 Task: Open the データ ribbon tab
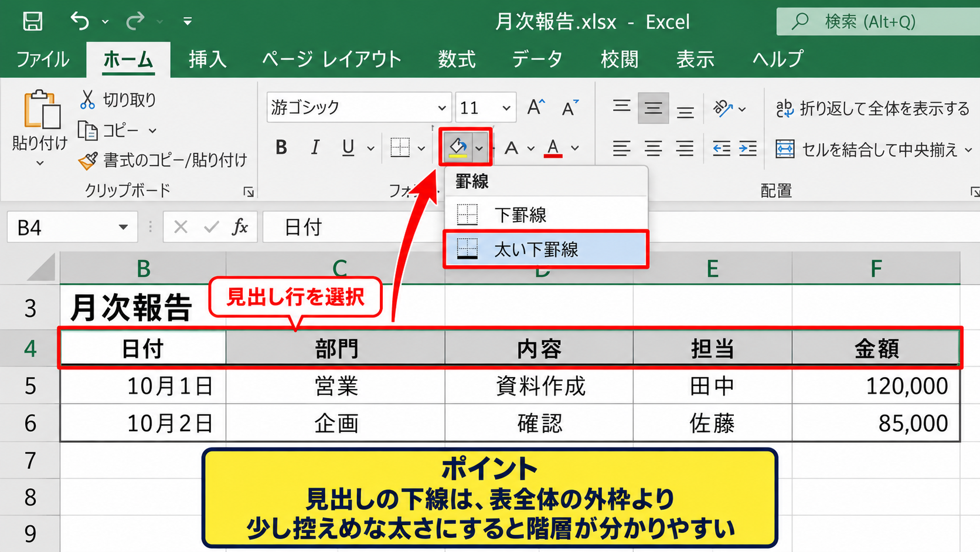[x=537, y=59]
